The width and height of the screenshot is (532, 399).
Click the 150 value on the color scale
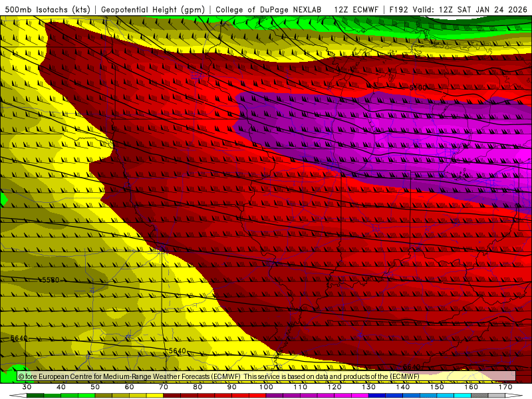pyautogui.click(x=437, y=387)
